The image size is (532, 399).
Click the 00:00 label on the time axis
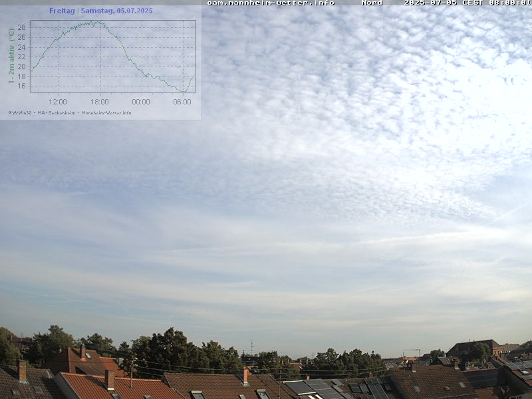click(x=141, y=102)
